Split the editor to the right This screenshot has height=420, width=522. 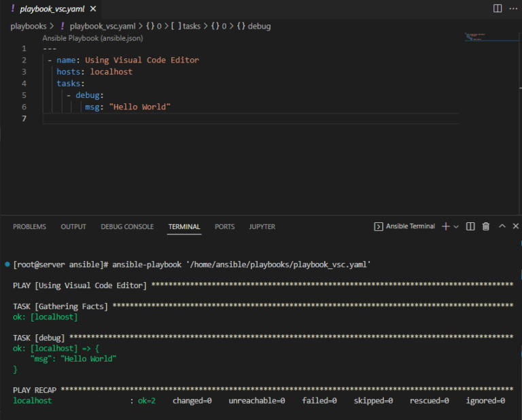coord(498,9)
